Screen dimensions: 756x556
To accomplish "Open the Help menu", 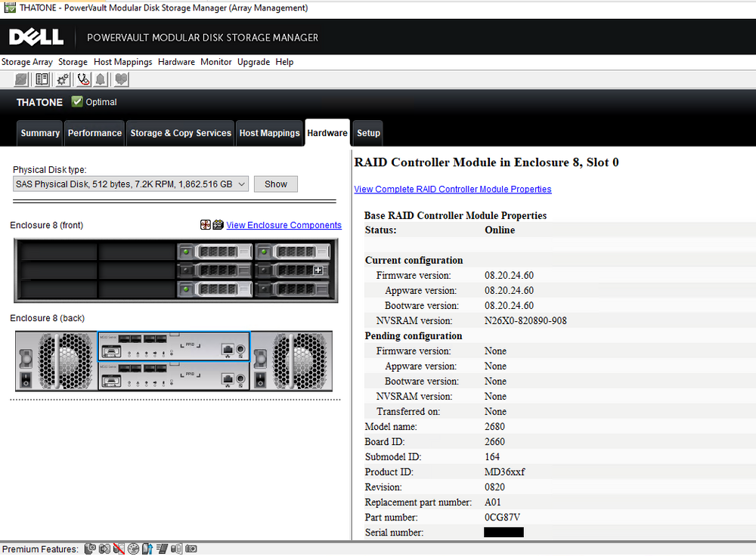I will pos(284,62).
